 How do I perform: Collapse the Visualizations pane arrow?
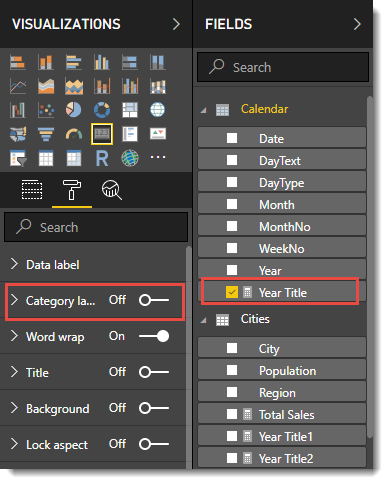(x=176, y=24)
